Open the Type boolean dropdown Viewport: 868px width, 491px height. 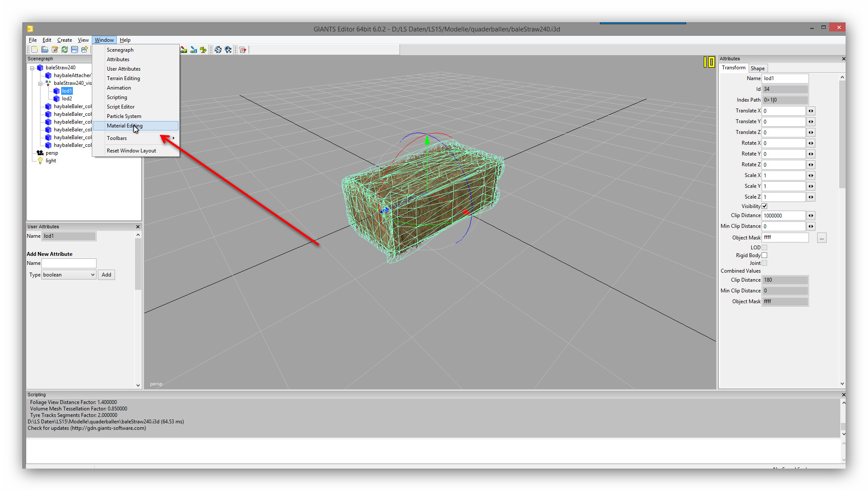pos(69,275)
